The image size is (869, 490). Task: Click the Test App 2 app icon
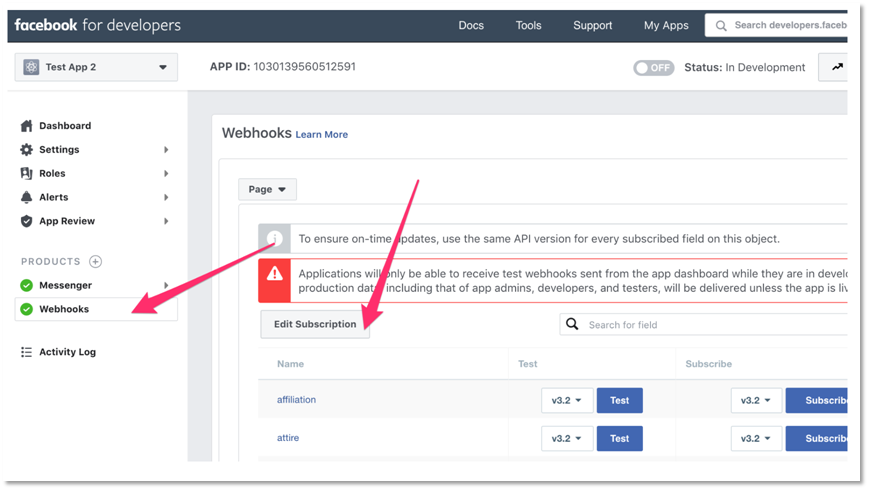click(31, 67)
